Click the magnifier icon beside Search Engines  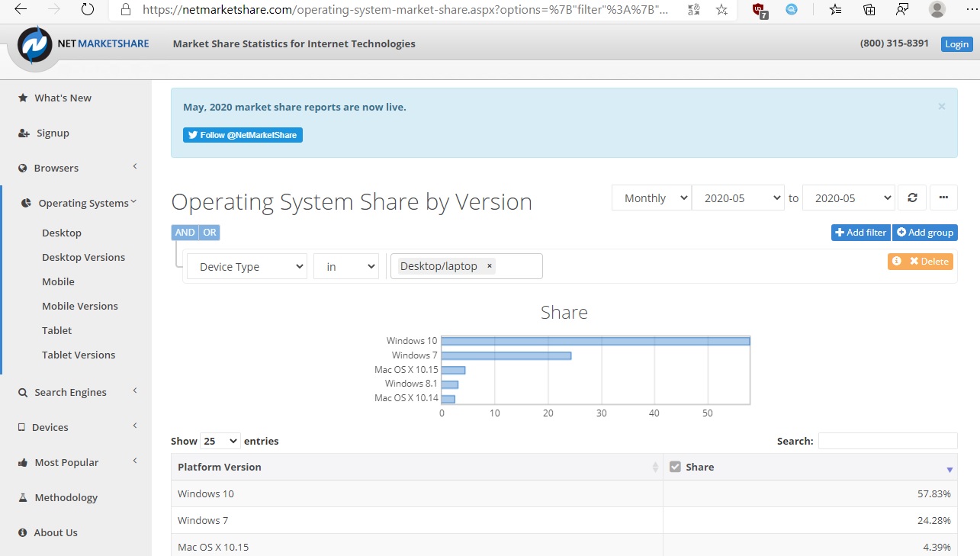coord(23,392)
